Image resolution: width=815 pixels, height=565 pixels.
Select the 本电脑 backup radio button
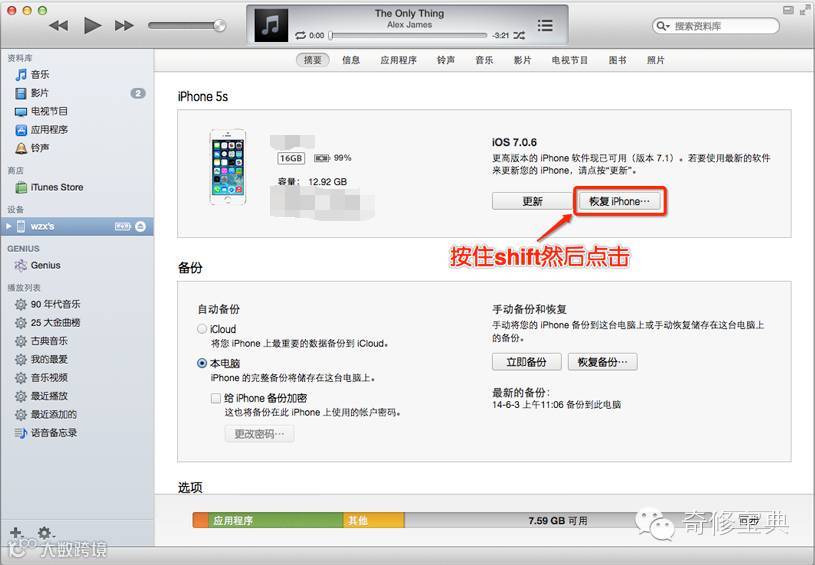(202, 363)
